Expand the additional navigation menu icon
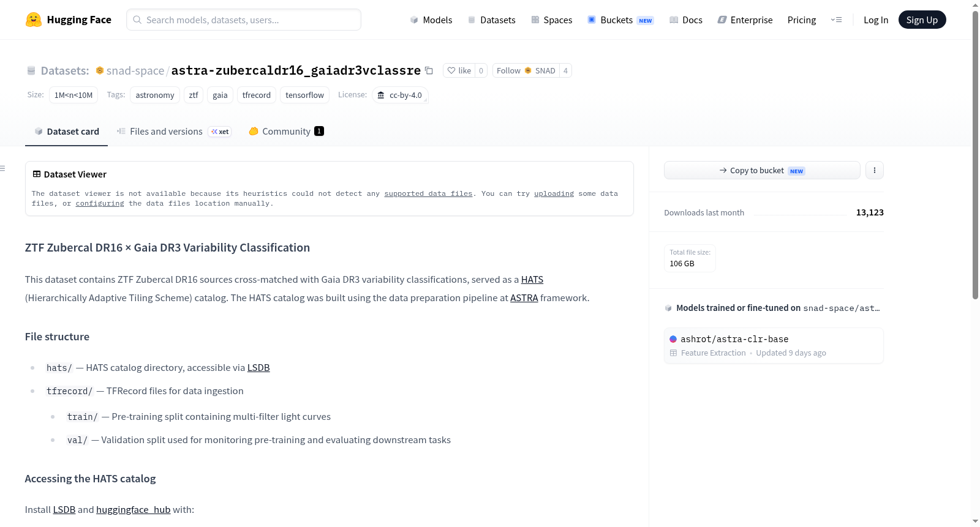980x527 pixels. [836, 20]
